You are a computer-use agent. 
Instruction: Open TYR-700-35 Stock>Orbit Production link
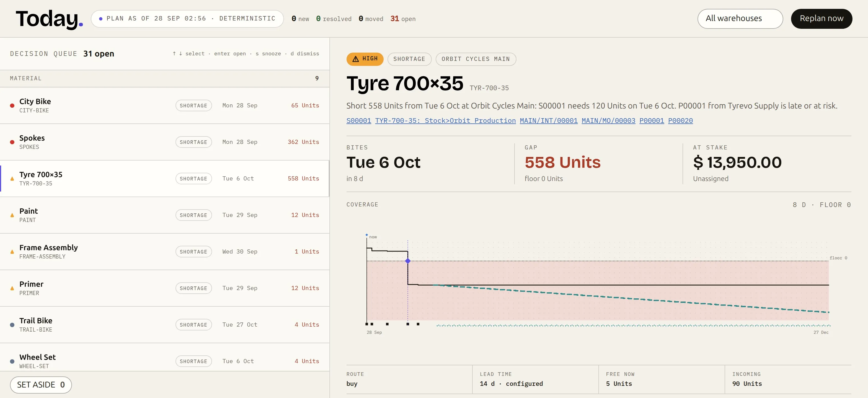pyautogui.click(x=445, y=121)
